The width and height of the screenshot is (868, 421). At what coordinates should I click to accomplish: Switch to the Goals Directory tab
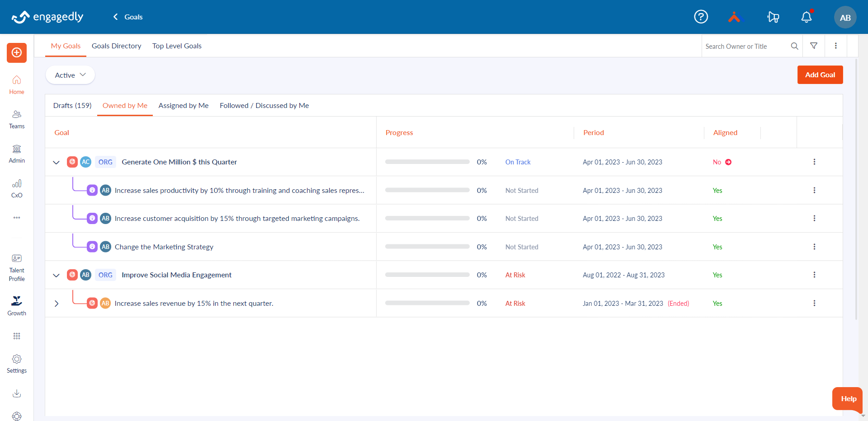tap(116, 46)
